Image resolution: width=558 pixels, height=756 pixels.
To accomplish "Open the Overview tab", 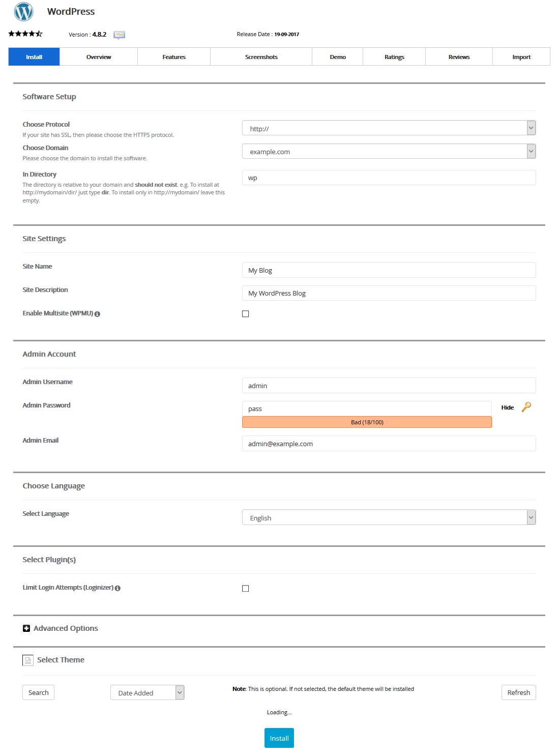I will pyautogui.click(x=99, y=56).
